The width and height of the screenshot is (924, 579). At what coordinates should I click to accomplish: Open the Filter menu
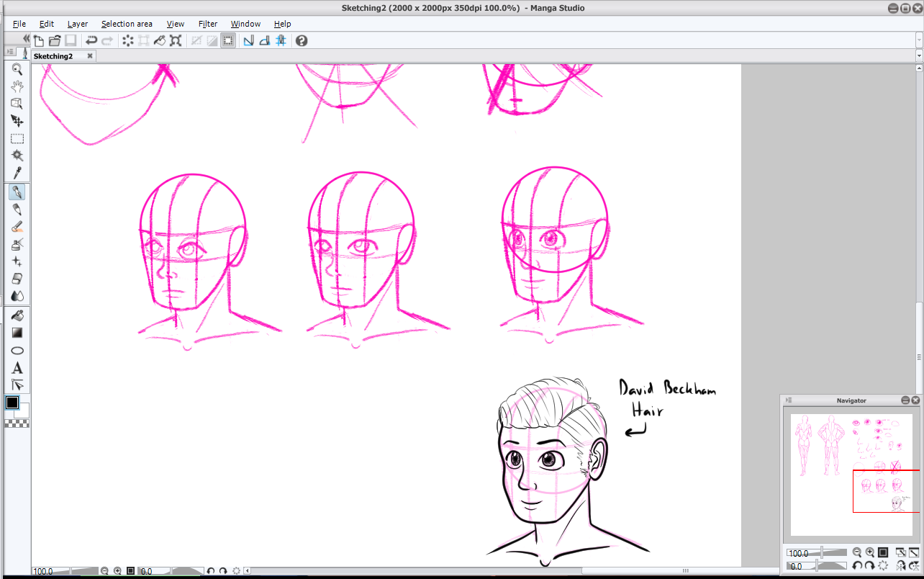click(x=207, y=24)
